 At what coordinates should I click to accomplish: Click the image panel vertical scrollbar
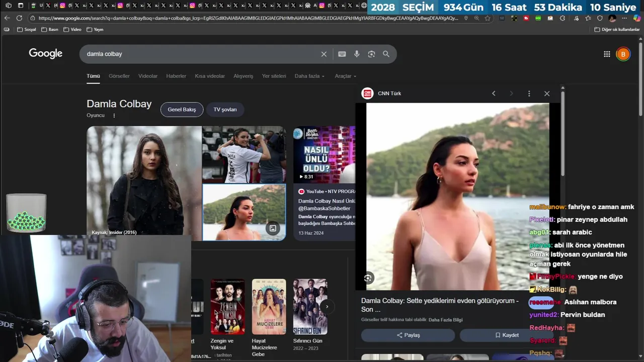(562, 133)
